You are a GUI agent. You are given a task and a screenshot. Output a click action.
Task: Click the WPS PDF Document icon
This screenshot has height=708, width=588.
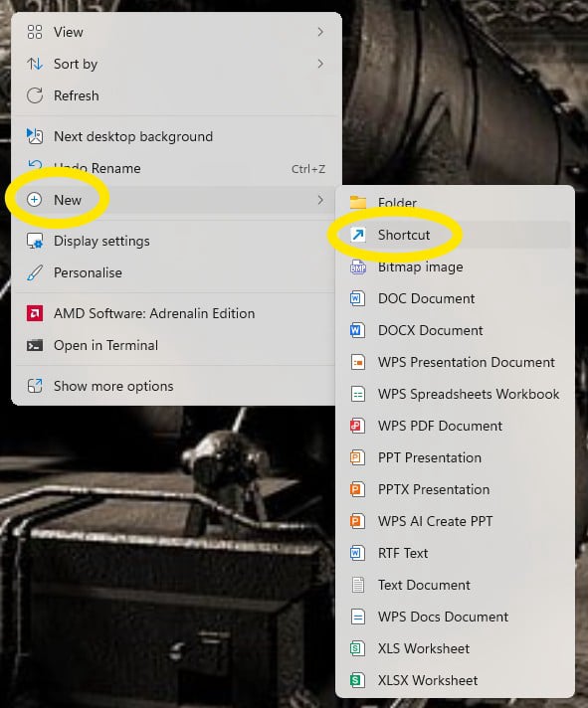click(357, 426)
